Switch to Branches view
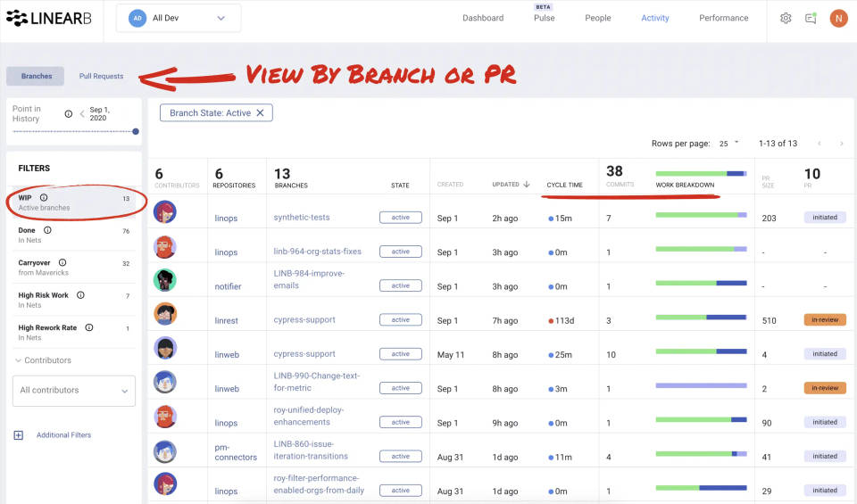Screen dimensions: 857x504 point(37,77)
